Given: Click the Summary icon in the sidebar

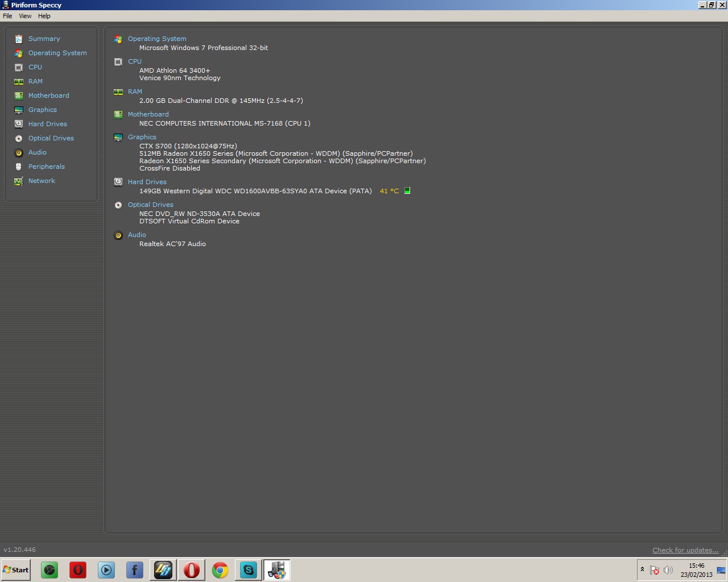Looking at the screenshot, I should 19,39.
